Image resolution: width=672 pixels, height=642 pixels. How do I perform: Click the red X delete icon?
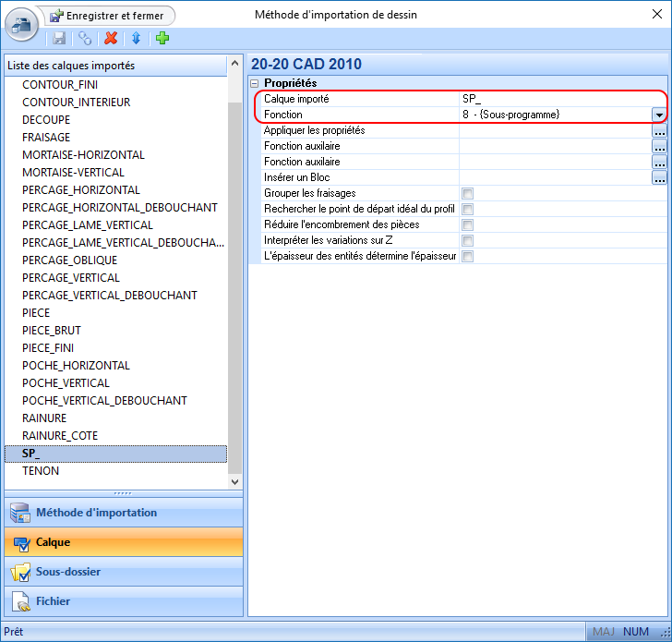(111, 38)
